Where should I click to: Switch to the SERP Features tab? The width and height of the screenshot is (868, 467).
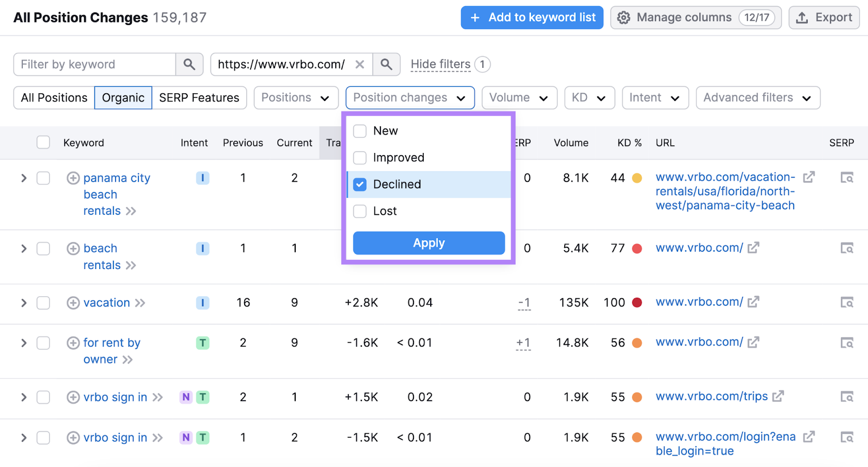tap(199, 98)
